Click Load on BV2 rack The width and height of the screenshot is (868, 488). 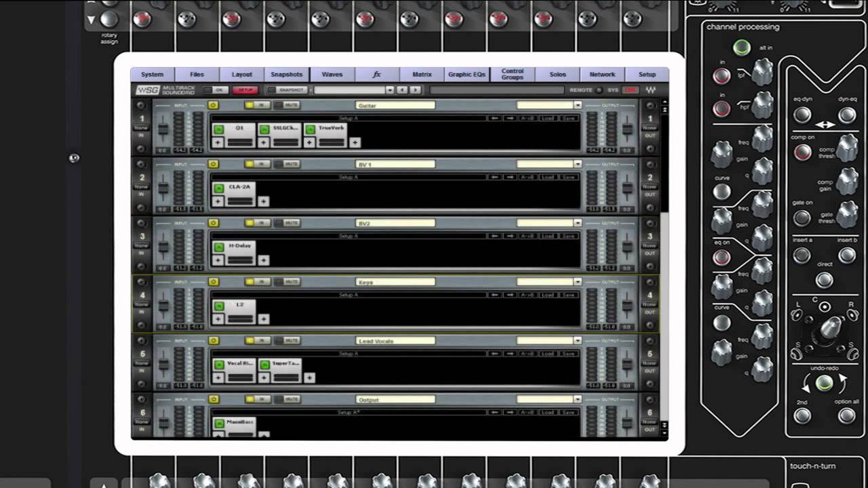point(547,236)
